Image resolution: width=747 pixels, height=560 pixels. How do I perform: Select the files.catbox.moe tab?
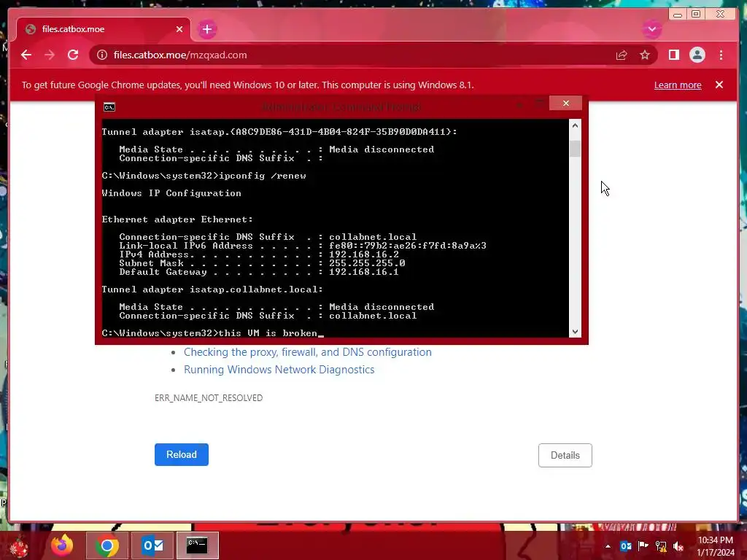104,29
